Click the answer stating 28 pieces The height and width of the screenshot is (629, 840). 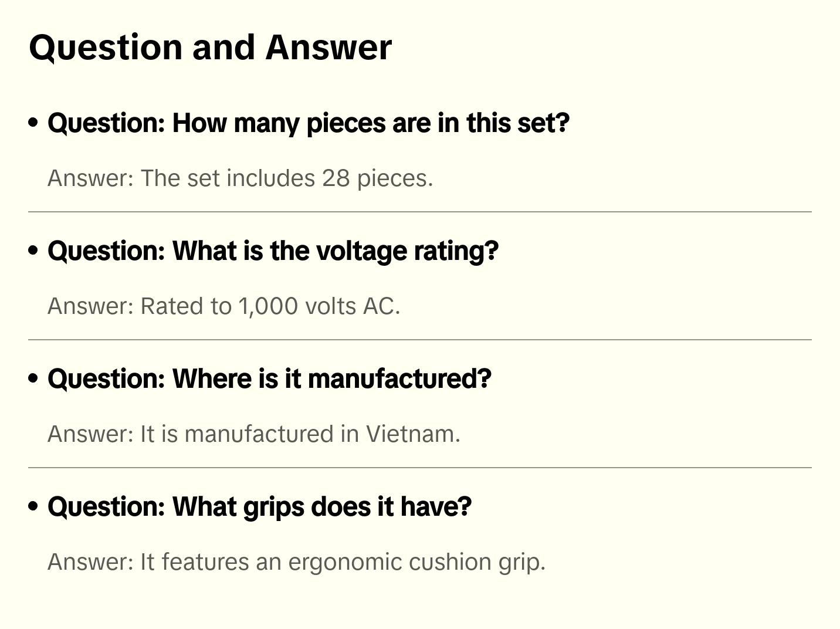tap(240, 178)
